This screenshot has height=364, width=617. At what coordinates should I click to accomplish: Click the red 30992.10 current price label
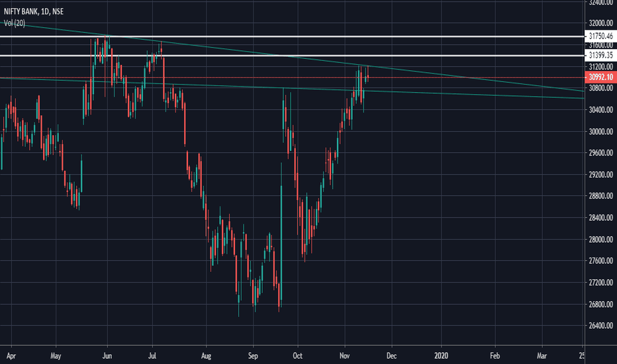click(600, 77)
